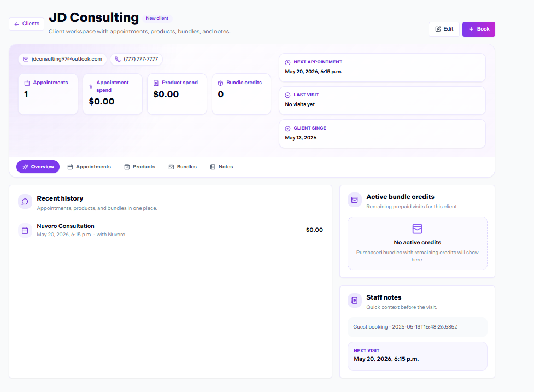Switch to the Products tab
This screenshot has height=392, width=534.
click(x=139, y=167)
